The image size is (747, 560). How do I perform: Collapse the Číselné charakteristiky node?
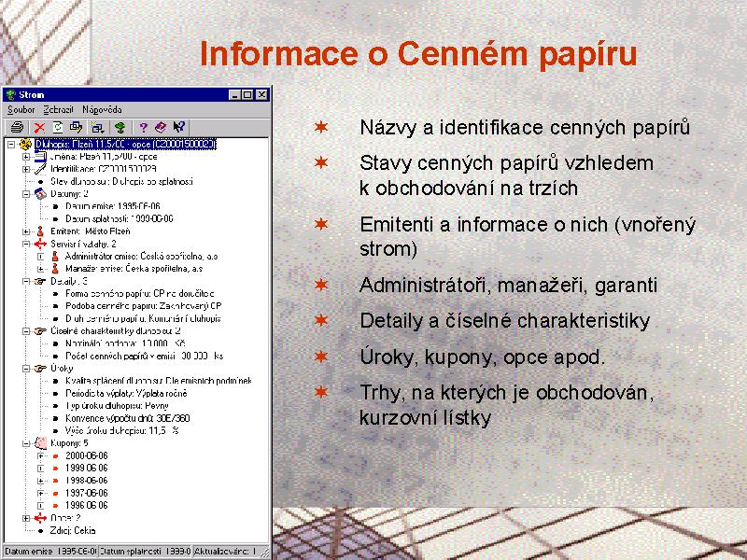[26, 331]
